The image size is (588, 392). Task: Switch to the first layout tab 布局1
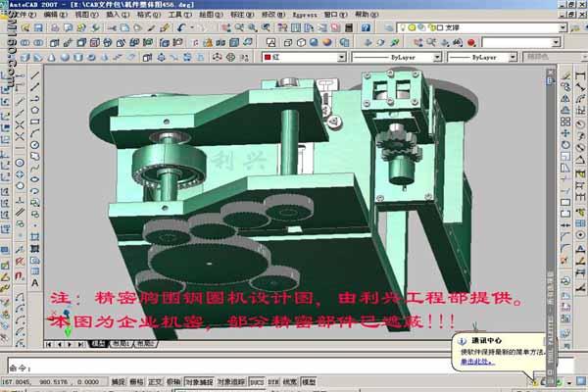(x=121, y=344)
